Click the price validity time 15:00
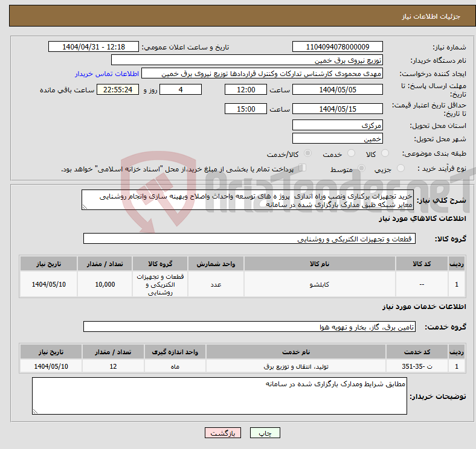The width and height of the screenshot is (476, 449). tap(246, 109)
